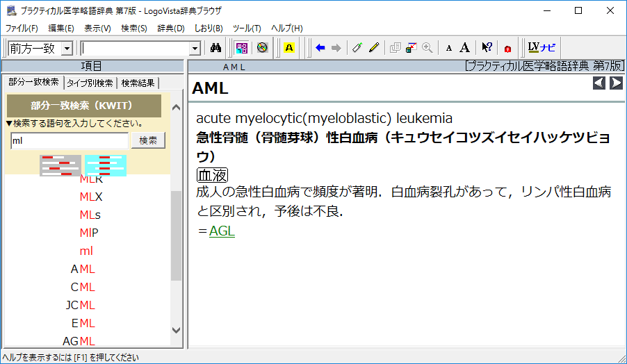Switch to 検索結果 tab
This screenshot has width=627, height=364.
pos(138,83)
